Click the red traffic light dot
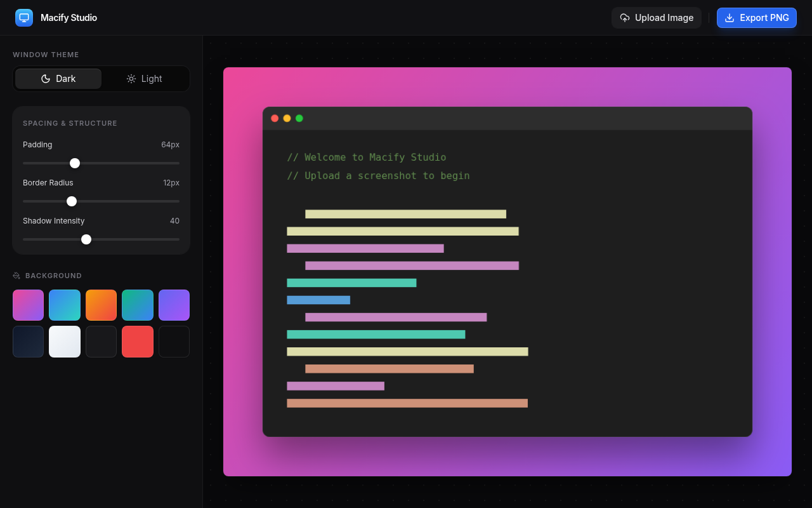The height and width of the screenshot is (508, 812). (x=275, y=118)
